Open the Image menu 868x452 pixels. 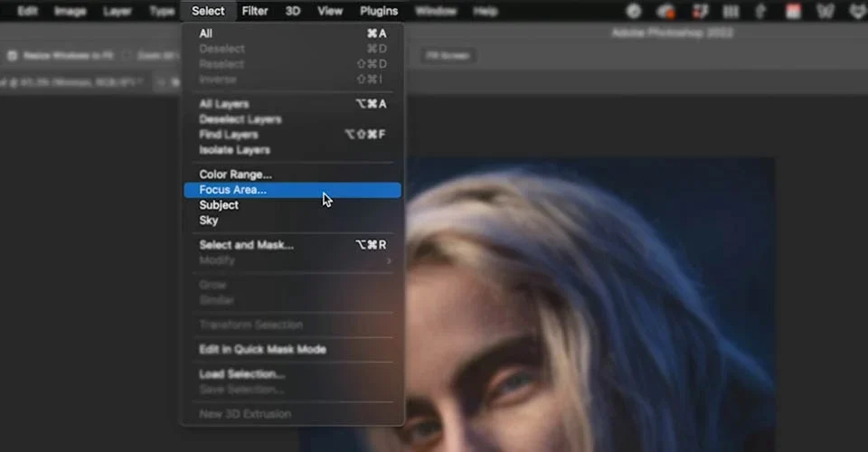tap(71, 11)
